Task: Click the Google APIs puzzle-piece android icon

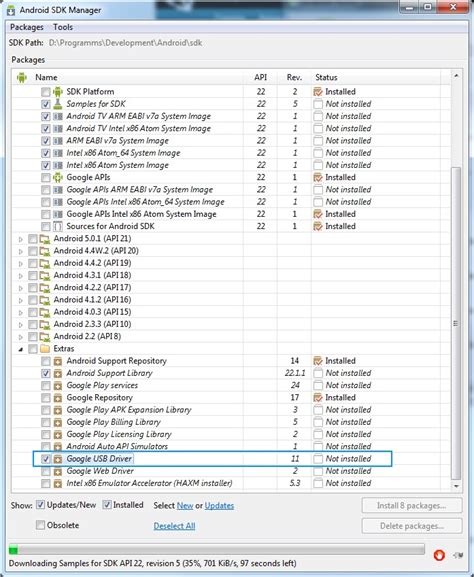Action: click(x=58, y=177)
